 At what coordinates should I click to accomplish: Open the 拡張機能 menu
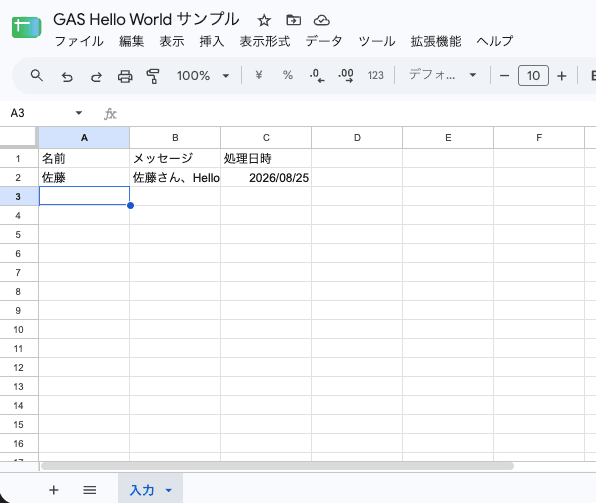(x=436, y=41)
